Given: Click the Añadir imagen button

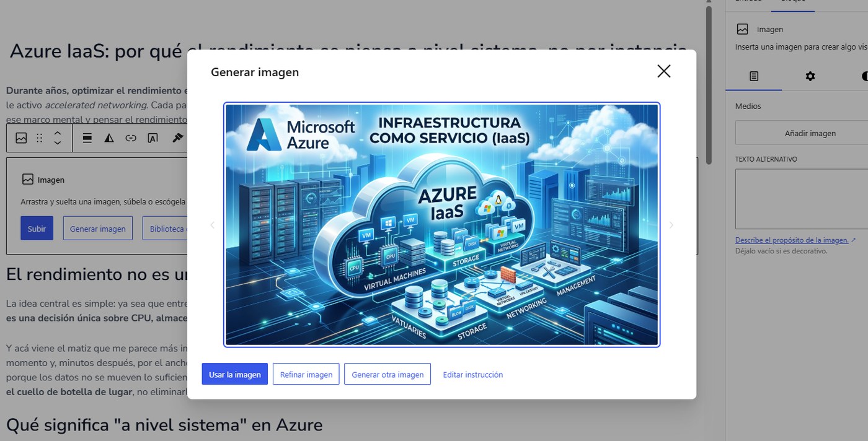Looking at the screenshot, I should (802, 133).
